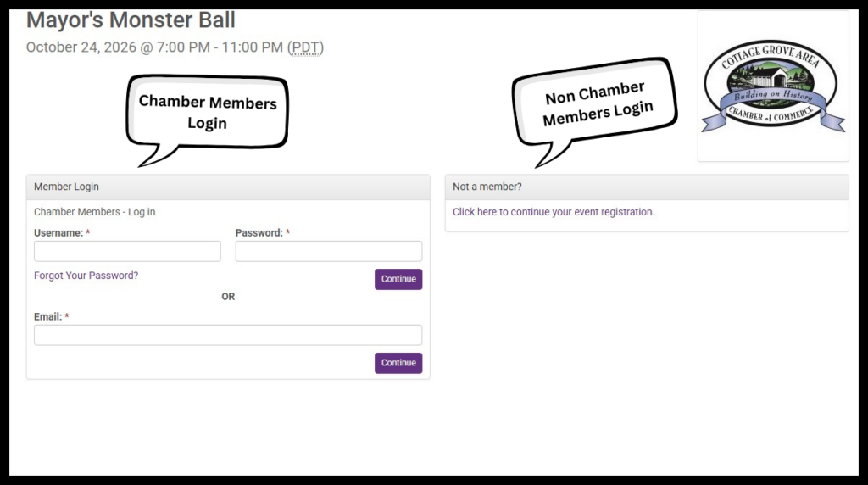Click the OR separator text
Image resolution: width=868 pixels, height=485 pixels.
[228, 297]
